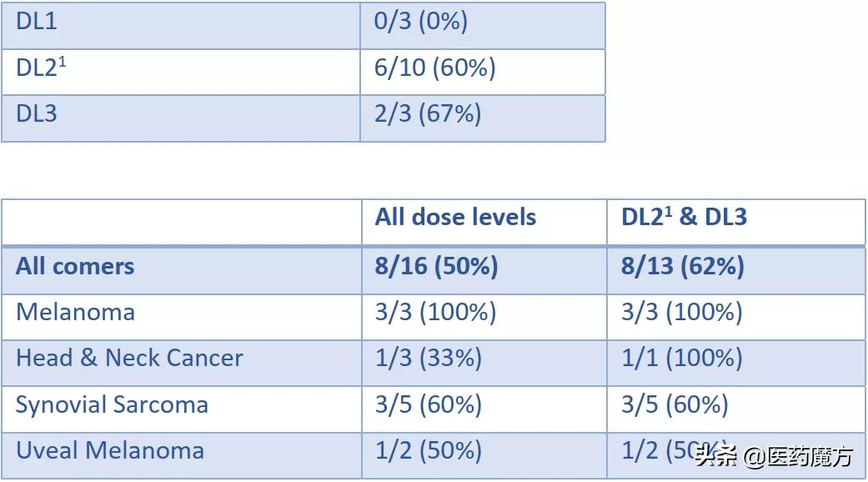This screenshot has height=482, width=868.
Task: Select the All comers row label
Action: [x=75, y=267]
